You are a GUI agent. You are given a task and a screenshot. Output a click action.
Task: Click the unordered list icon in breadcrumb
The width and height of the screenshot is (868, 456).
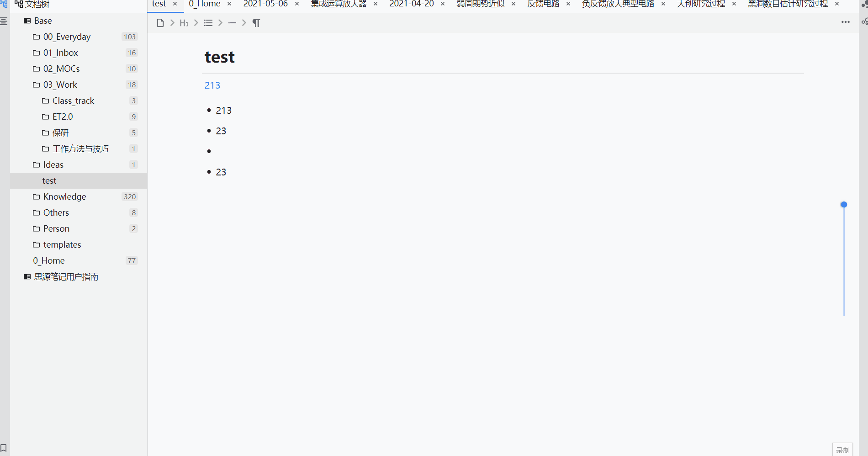point(208,22)
